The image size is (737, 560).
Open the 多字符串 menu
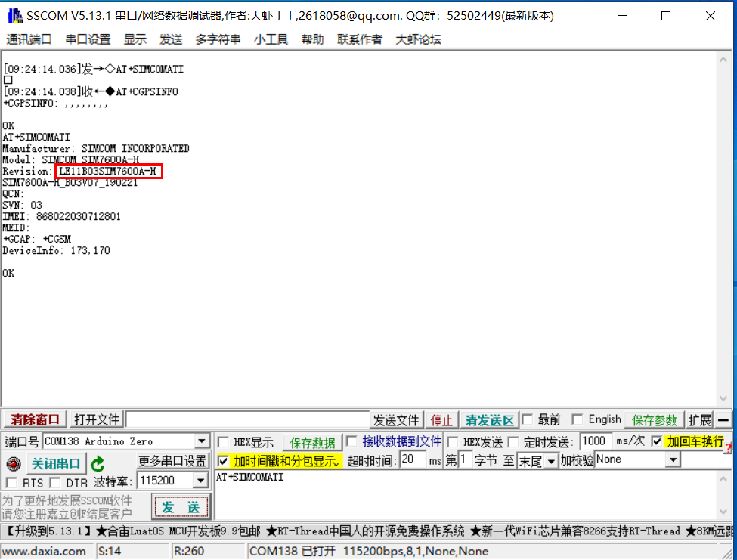point(218,39)
